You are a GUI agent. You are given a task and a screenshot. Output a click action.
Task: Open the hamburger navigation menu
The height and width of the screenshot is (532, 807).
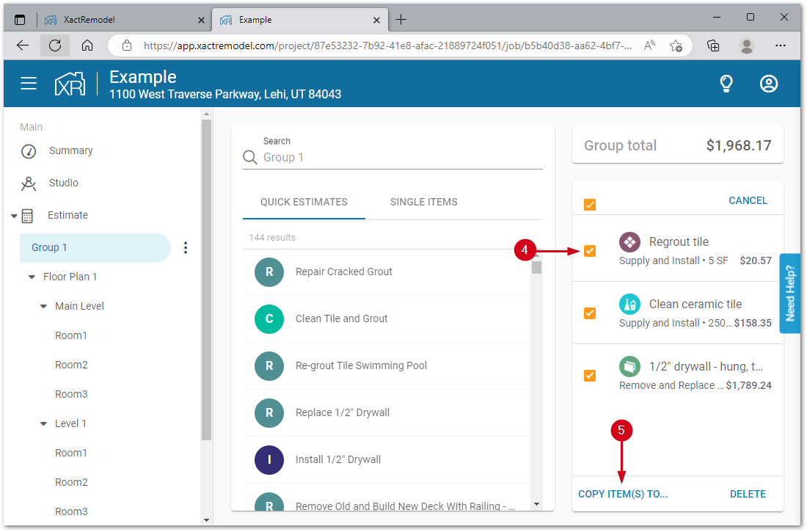[29, 84]
